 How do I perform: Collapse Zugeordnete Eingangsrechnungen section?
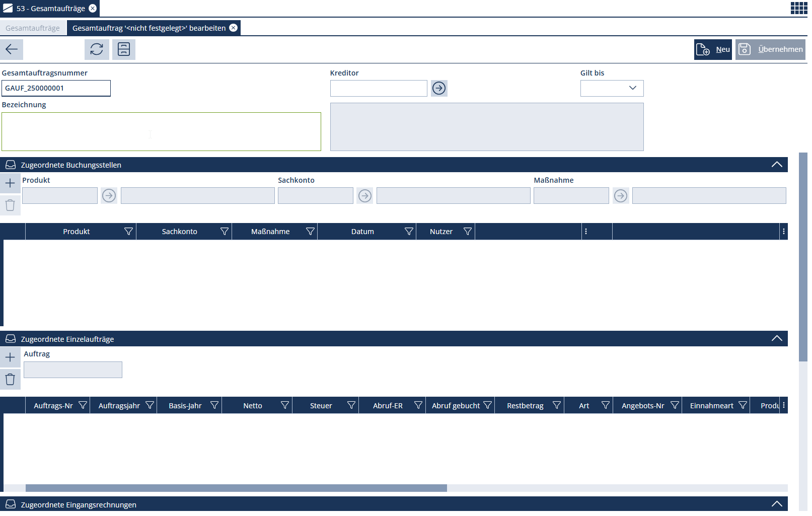[x=777, y=504]
